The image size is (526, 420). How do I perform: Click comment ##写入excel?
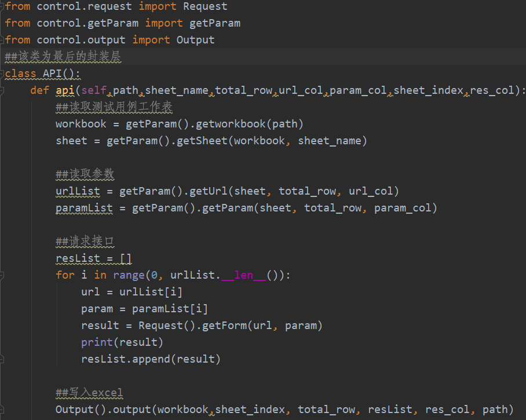coord(89,393)
